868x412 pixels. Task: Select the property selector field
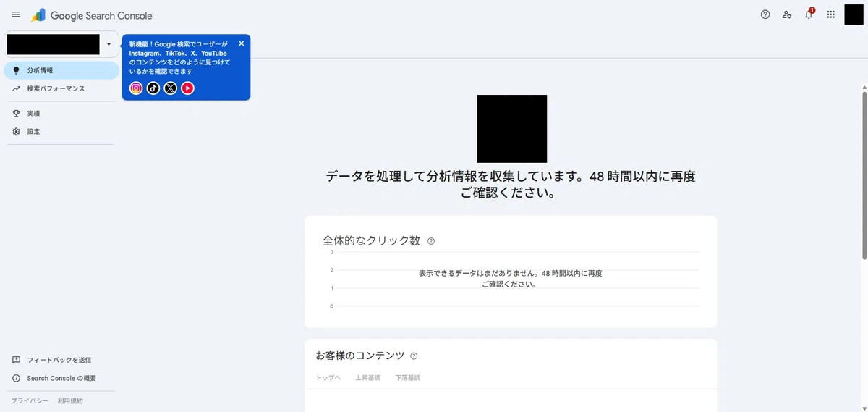pyautogui.click(x=61, y=44)
